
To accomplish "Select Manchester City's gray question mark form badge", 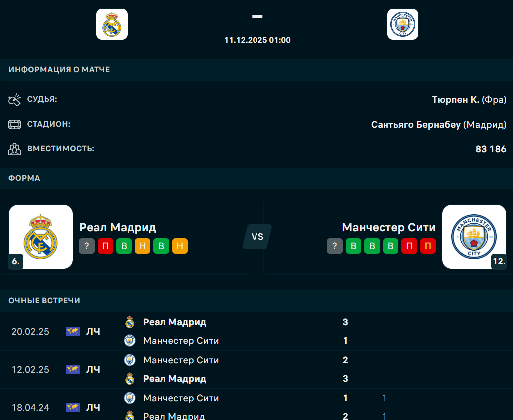I will point(335,246).
